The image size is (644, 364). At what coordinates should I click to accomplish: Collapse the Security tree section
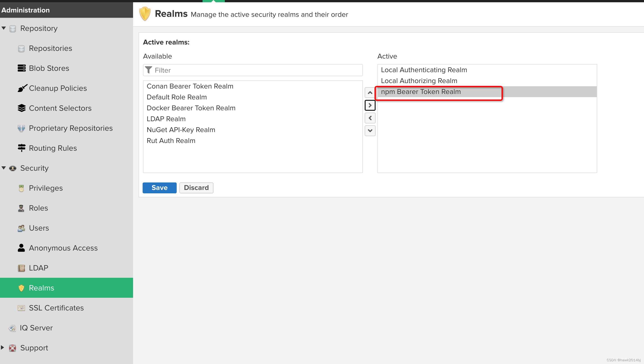coord(4,168)
